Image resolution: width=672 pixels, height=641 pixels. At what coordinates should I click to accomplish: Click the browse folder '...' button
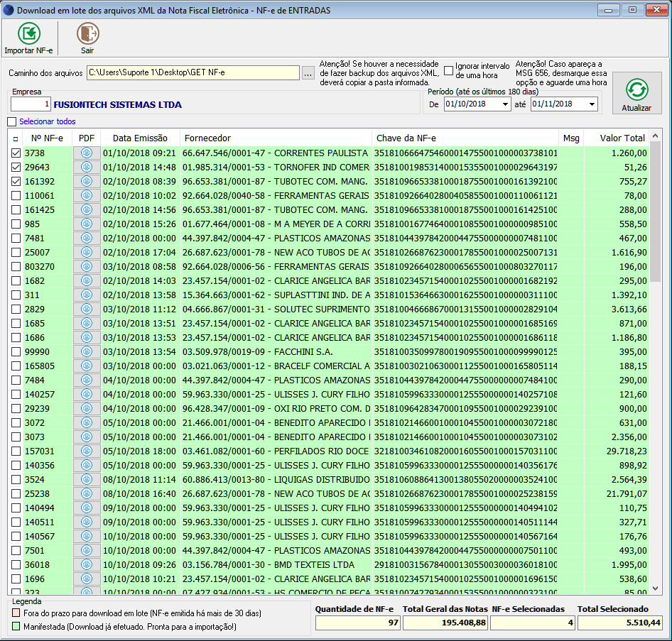(308, 73)
